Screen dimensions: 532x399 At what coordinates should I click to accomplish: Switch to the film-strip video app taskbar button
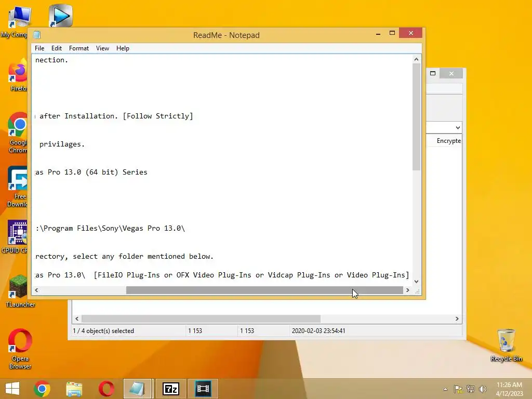pos(203,389)
